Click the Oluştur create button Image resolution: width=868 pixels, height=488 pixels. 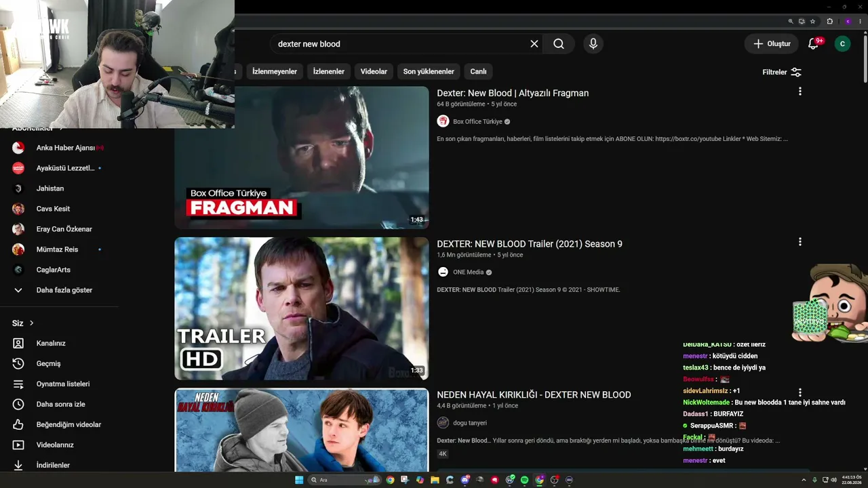point(772,44)
